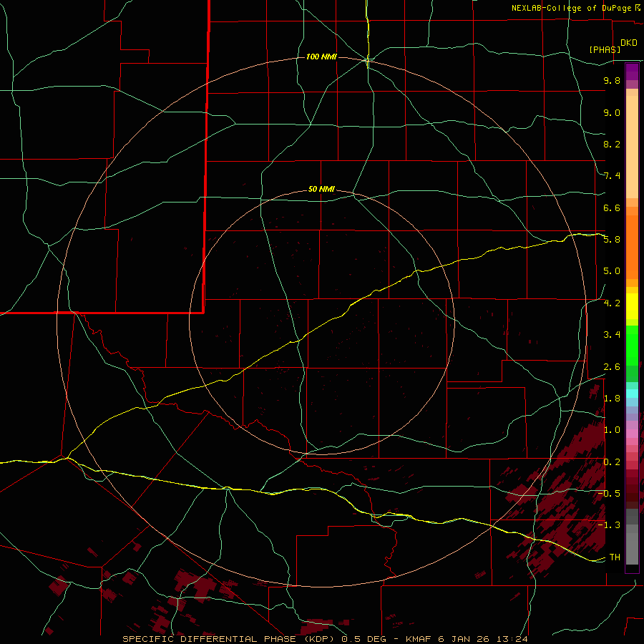The image size is (644, 644).
Task: Click the 1.8 value on the color scale
Action: click(612, 399)
